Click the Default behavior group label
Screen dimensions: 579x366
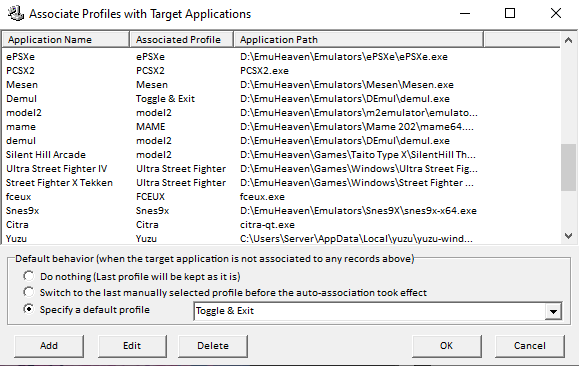(215, 259)
